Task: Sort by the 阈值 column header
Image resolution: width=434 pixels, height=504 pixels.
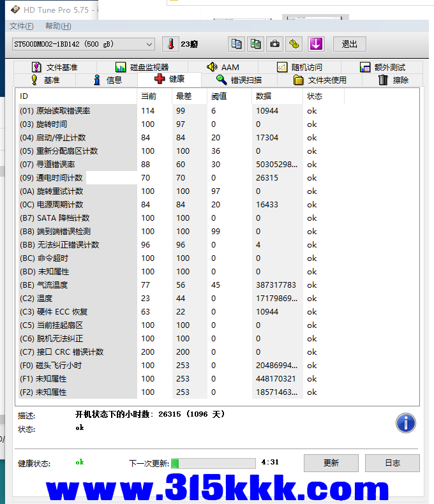Action: [x=230, y=96]
